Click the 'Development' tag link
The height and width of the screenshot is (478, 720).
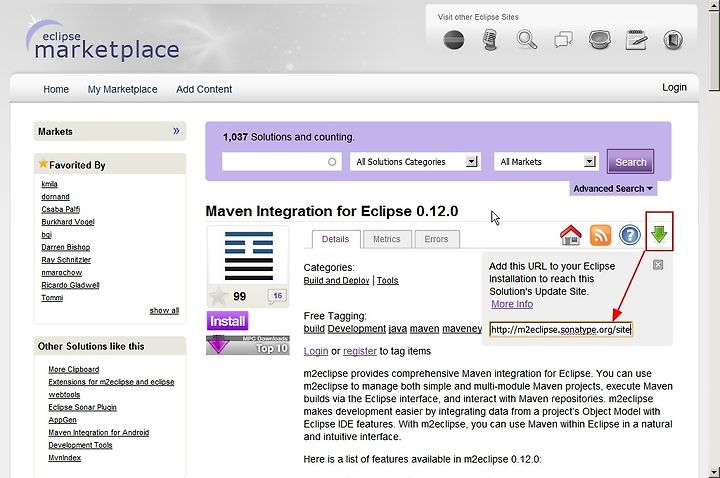[357, 329]
